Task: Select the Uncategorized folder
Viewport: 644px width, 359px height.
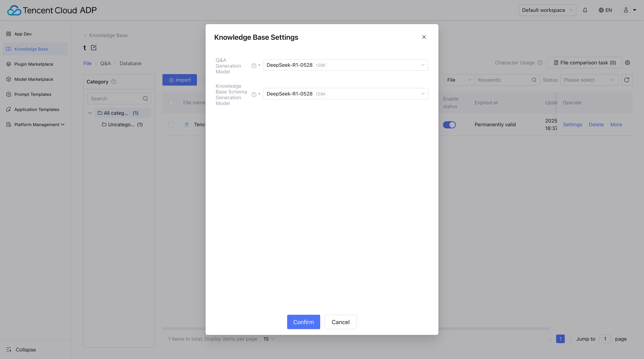Action: (122, 124)
